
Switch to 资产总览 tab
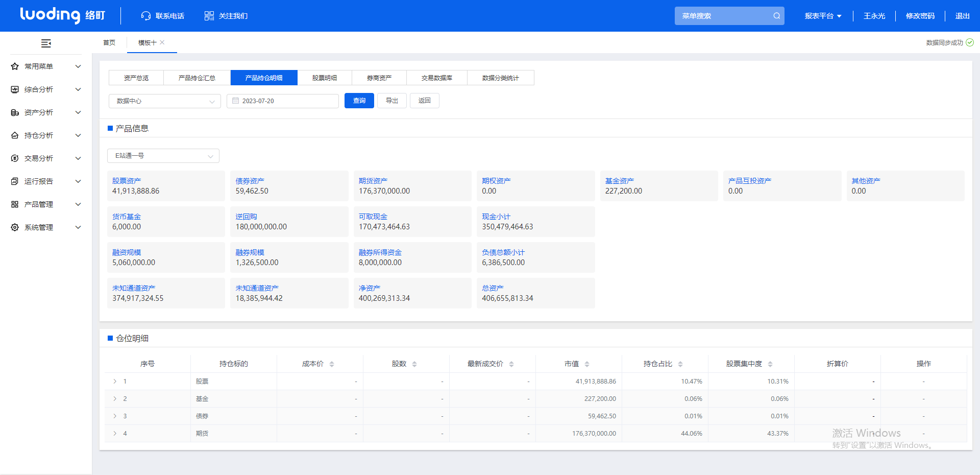point(136,78)
